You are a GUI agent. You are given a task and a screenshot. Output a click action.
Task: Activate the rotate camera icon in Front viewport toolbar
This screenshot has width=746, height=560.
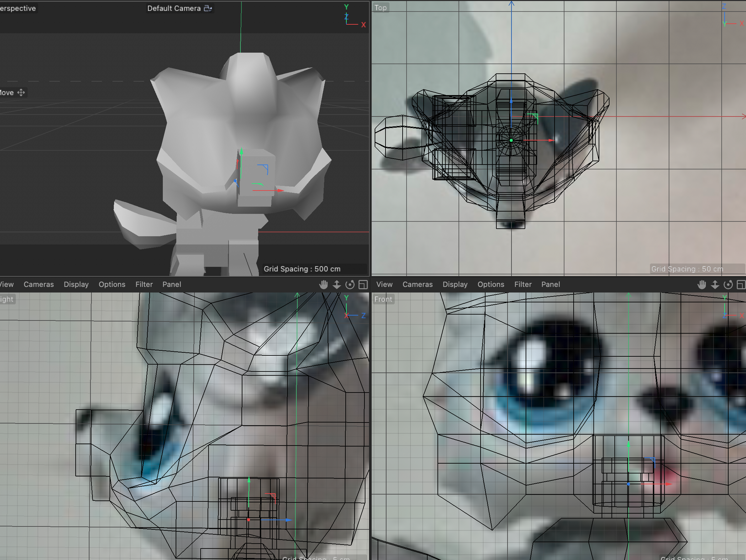click(728, 284)
